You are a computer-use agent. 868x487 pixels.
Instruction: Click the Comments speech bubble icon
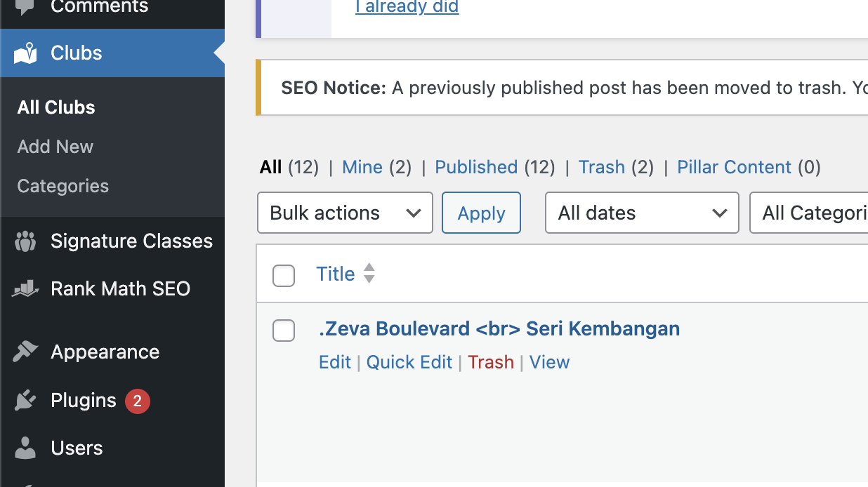[25, 7]
